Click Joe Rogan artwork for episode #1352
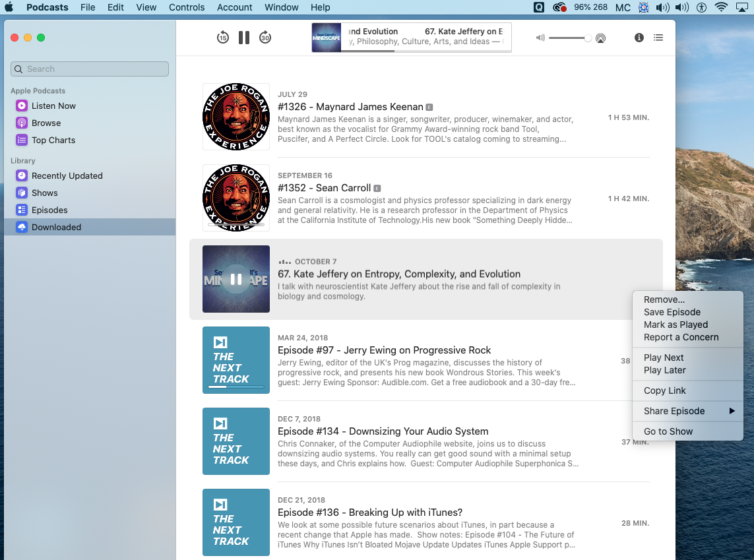754x560 pixels. coord(236,198)
